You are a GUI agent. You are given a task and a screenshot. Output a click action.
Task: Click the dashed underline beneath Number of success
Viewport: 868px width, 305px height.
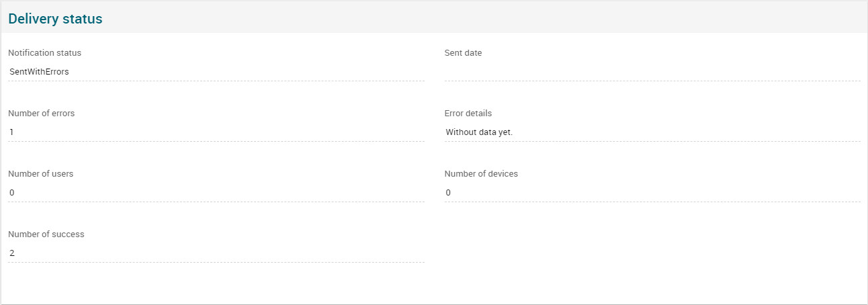(215, 262)
